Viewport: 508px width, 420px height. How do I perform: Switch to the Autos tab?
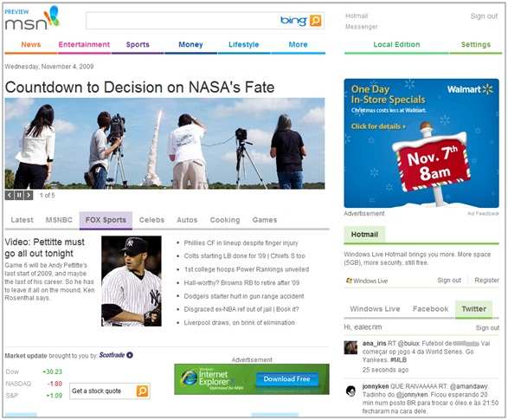tap(187, 220)
